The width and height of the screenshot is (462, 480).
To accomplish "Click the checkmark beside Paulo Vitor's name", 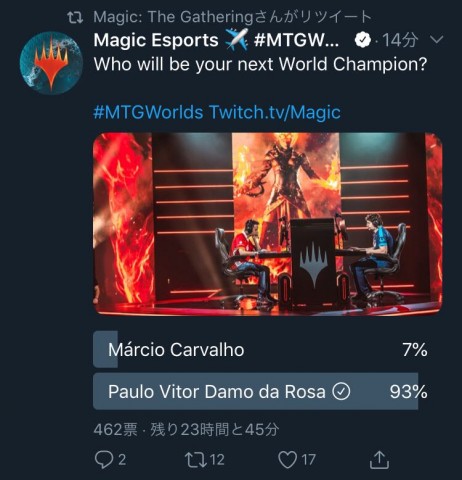I will (341, 391).
